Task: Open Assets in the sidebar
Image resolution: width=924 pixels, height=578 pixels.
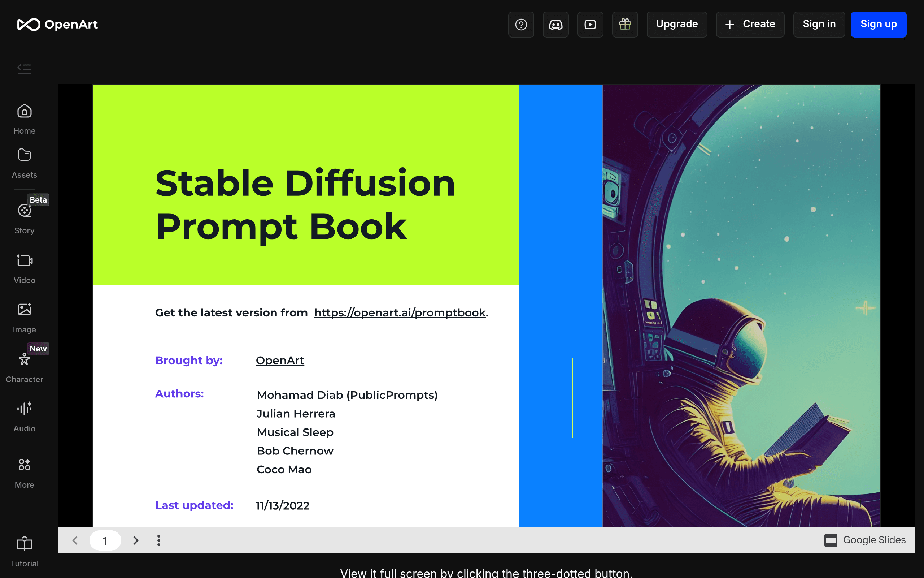Action: pyautogui.click(x=25, y=164)
